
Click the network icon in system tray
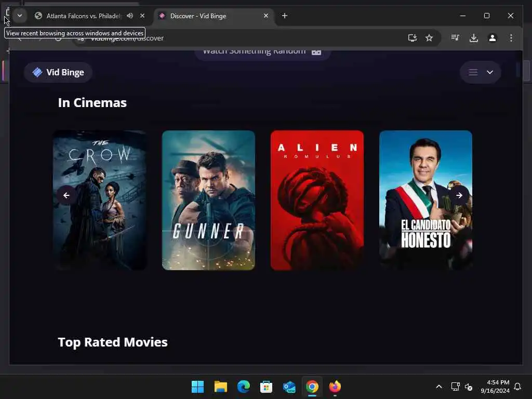[x=455, y=387]
